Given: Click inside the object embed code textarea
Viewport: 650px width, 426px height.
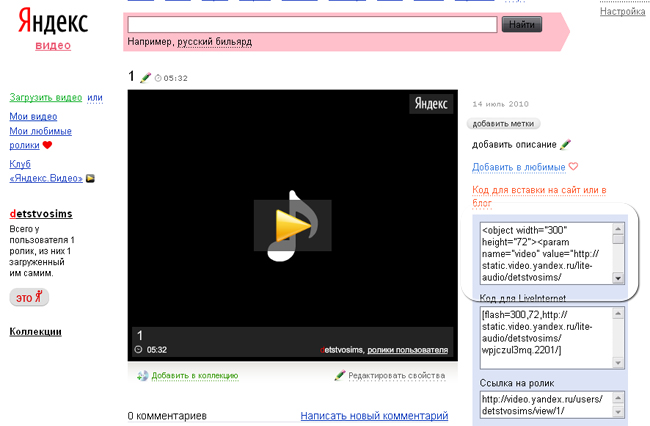Looking at the screenshot, I should [546, 254].
